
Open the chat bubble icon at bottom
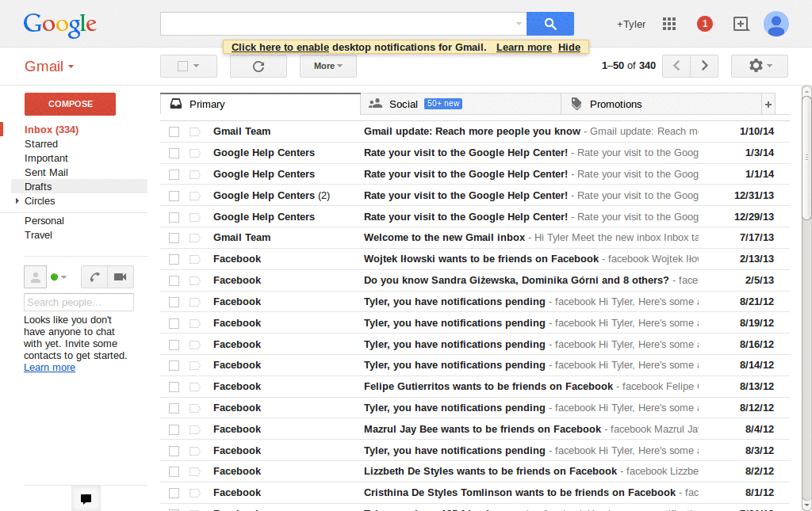pos(86,498)
